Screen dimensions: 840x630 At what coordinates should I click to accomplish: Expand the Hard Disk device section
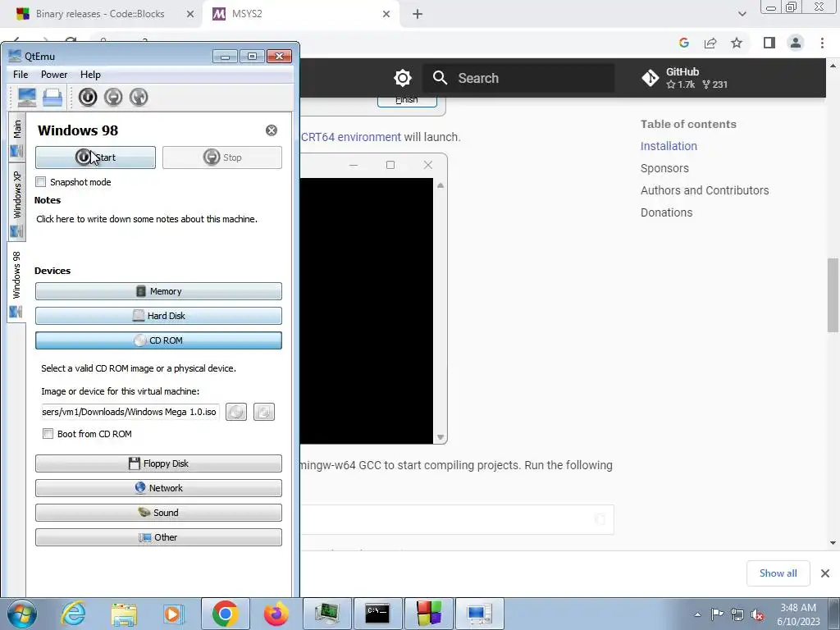point(158,316)
